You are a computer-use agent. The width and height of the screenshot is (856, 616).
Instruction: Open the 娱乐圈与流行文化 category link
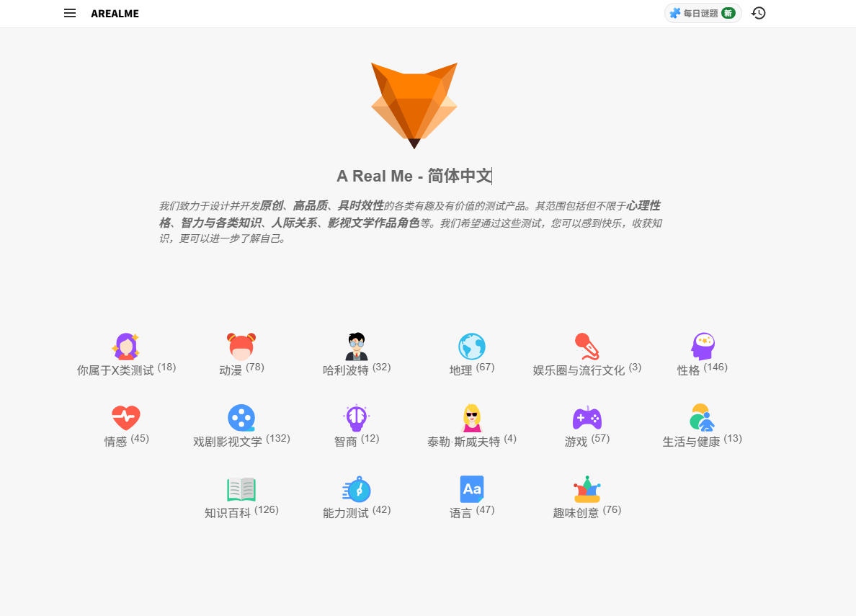[579, 370]
